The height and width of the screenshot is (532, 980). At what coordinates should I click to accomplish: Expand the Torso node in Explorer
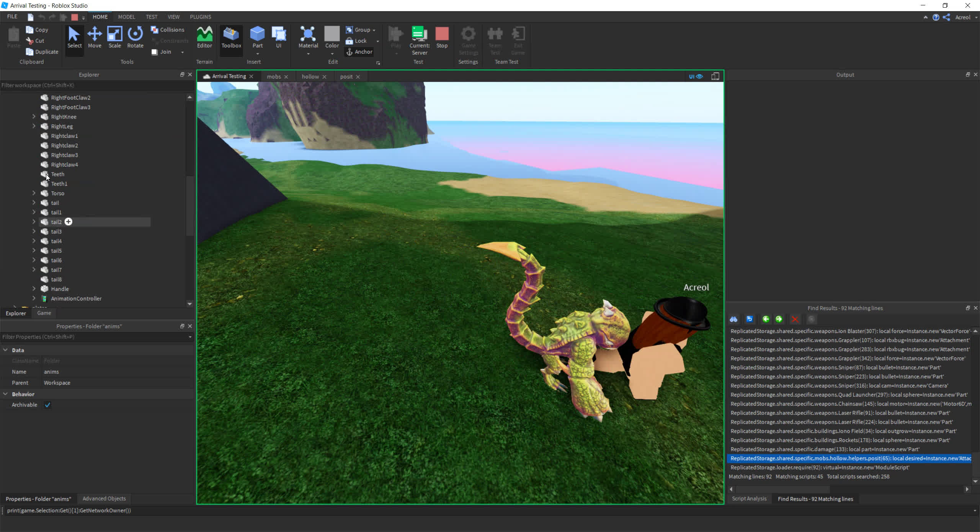click(x=33, y=193)
